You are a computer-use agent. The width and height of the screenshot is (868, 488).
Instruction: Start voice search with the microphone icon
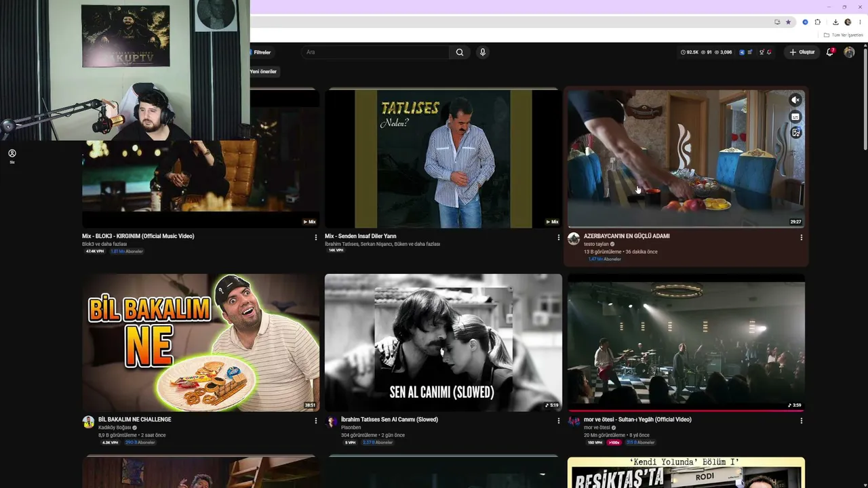pos(483,52)
